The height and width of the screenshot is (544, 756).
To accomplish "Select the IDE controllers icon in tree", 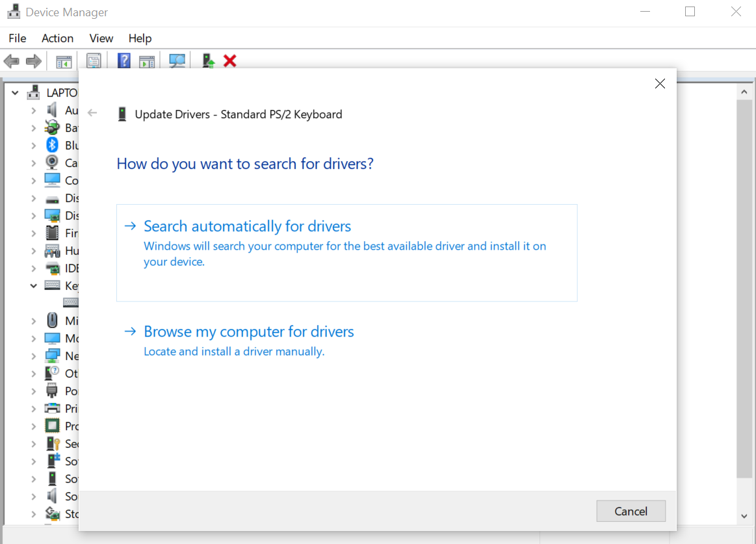I will (x=52, y=268).
